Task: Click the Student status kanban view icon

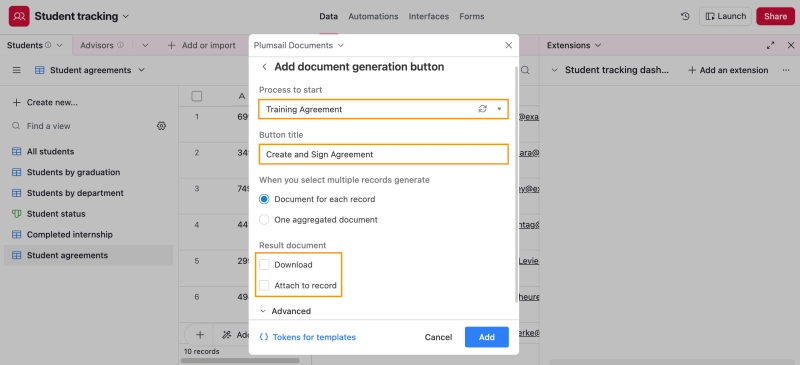Action: [x=16, y=214]
